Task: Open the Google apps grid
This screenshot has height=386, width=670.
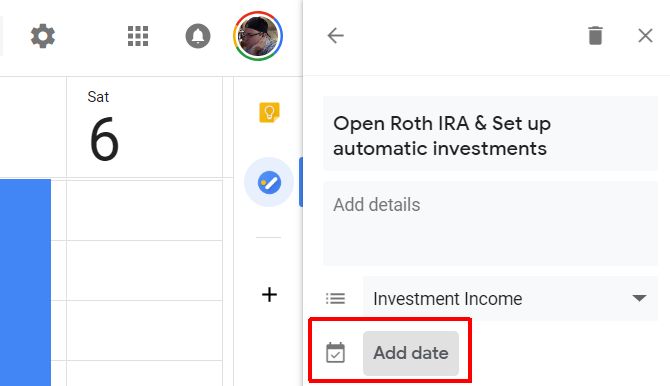Action: (138, 36)
